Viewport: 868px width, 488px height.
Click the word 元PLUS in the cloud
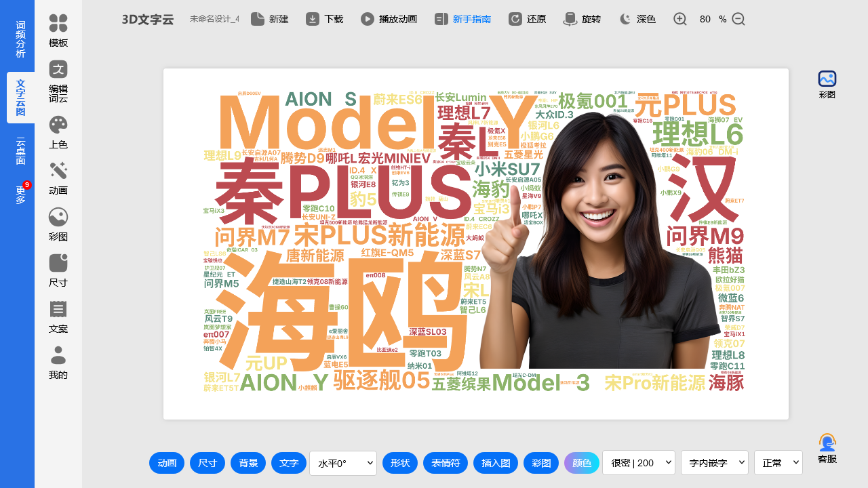[685, 105]
